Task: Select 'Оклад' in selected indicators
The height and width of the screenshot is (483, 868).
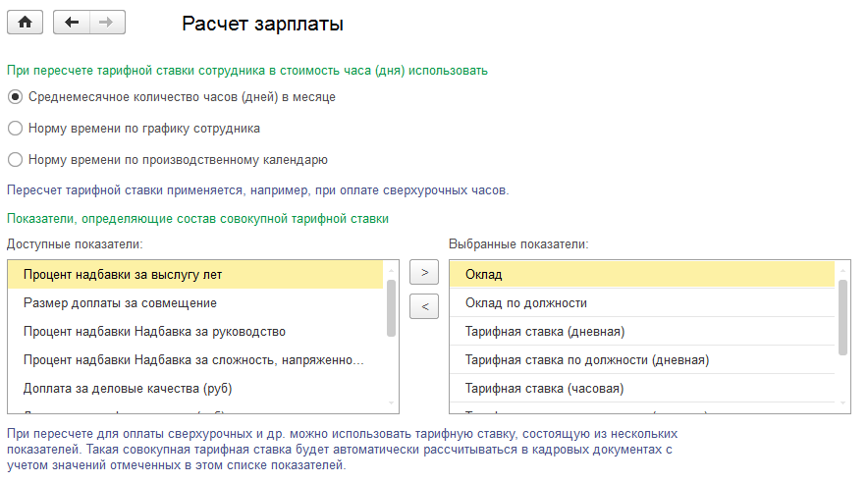Action: click(484, 274)
